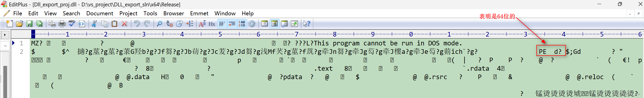Open the dropdown chevron beside line 1
Screen dimensions: 644x98
[5, 46]
